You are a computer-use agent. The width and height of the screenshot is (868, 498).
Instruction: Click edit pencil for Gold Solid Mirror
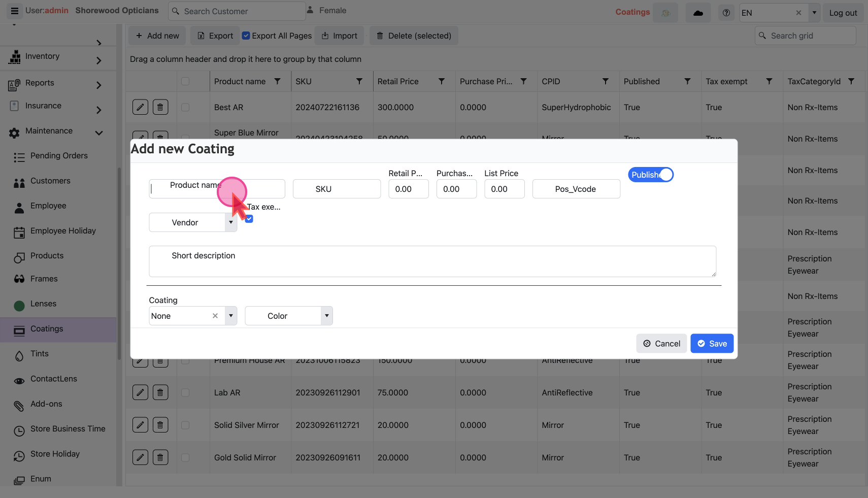[140, 457]
